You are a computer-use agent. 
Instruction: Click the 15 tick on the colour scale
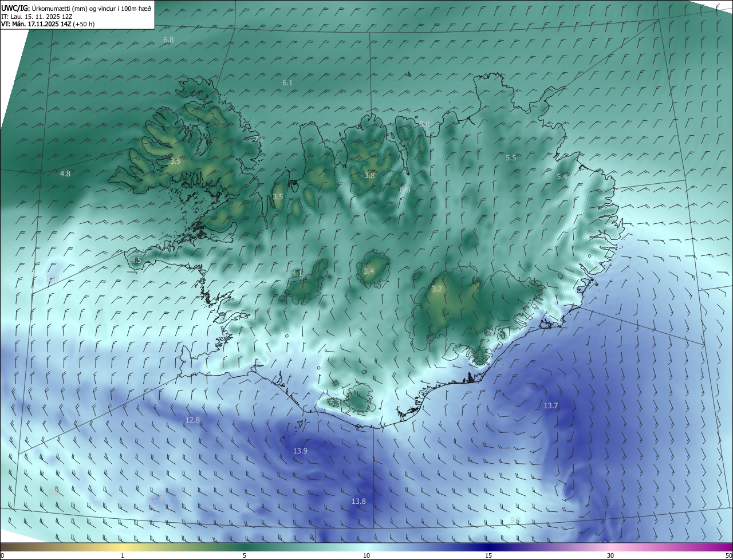[488, 556]
